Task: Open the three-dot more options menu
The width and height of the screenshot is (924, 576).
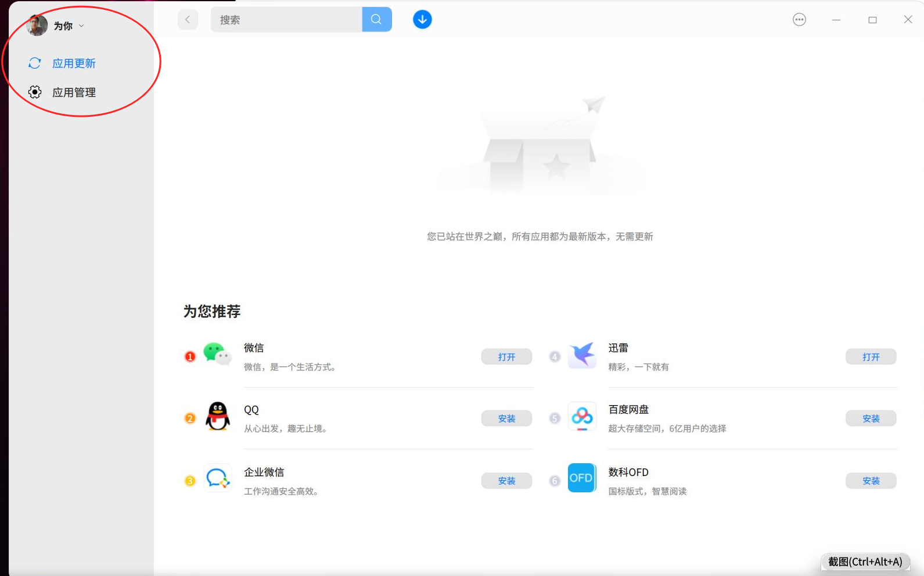Action: (800, 20)
